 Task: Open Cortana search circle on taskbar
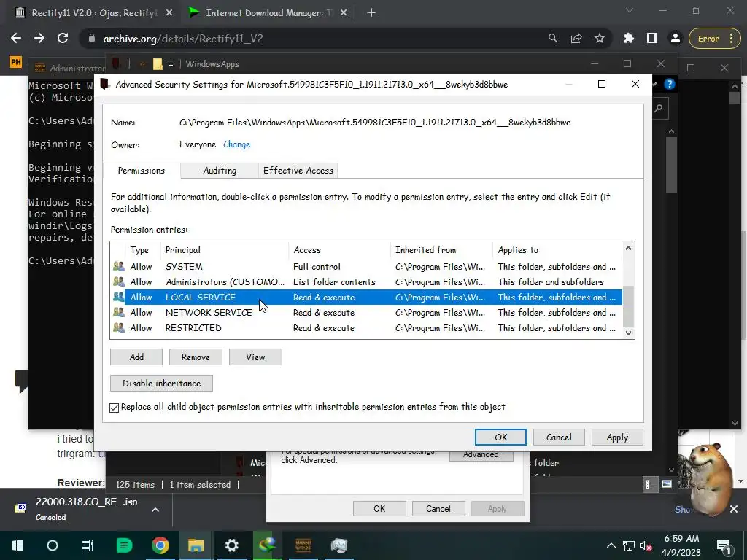(x=53, y=545)
